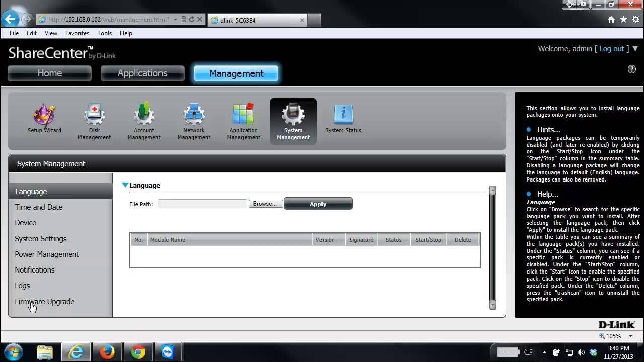Click the Language panel scrollbar
The width and height of the screenshot is (644, 362).
pos(492,247)
